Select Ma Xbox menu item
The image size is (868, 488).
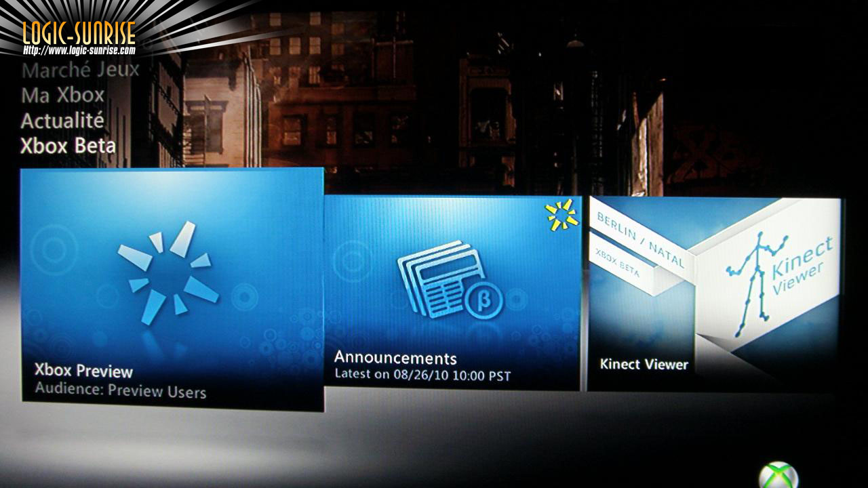pyautogui.click(x=62, y=96)
